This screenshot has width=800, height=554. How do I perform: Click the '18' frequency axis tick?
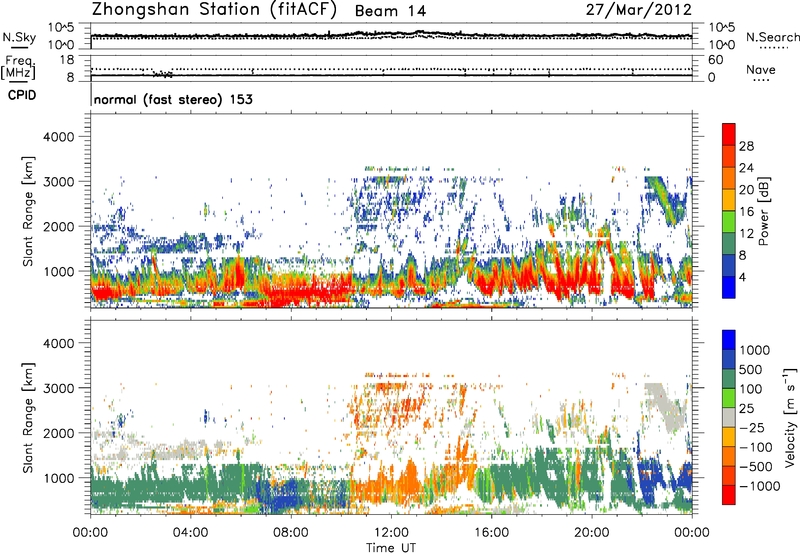pos(67,60)
